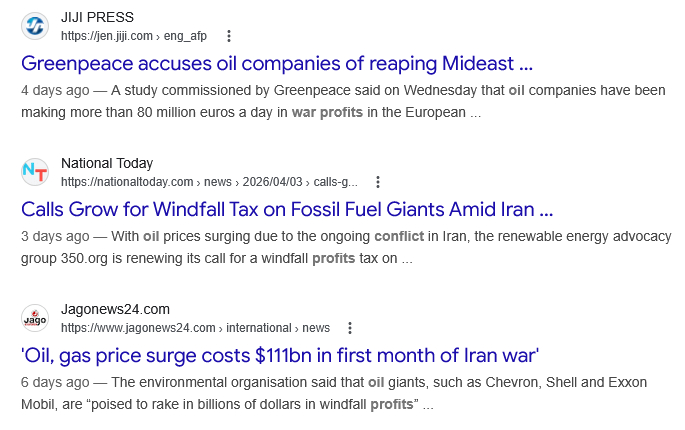The width and height of the screenshot is (685, 430).
Task: Click the jen.jiji.com URL breadcrumb
Action: (x=134, y=36)
